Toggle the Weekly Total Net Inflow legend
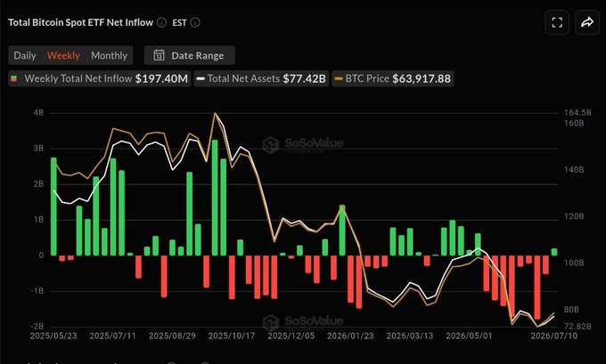 99,78
